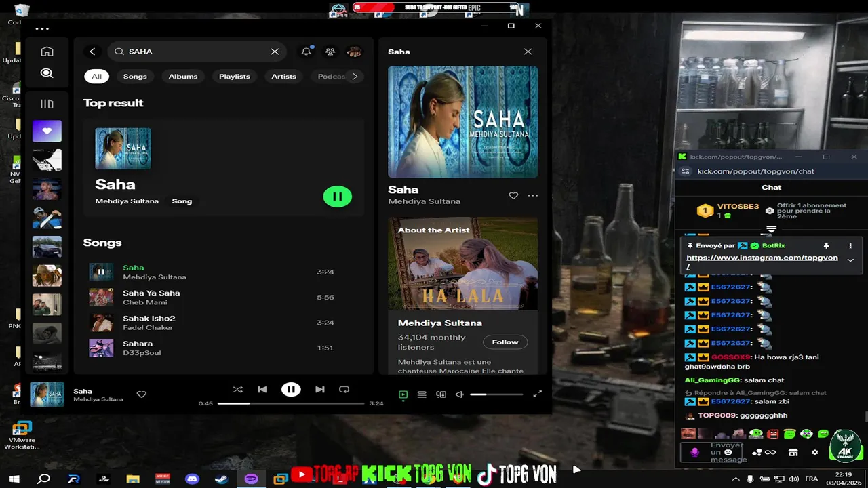The image size is (868, 488).
Task: Pause via green Top result button
Action: click(338, 197)
